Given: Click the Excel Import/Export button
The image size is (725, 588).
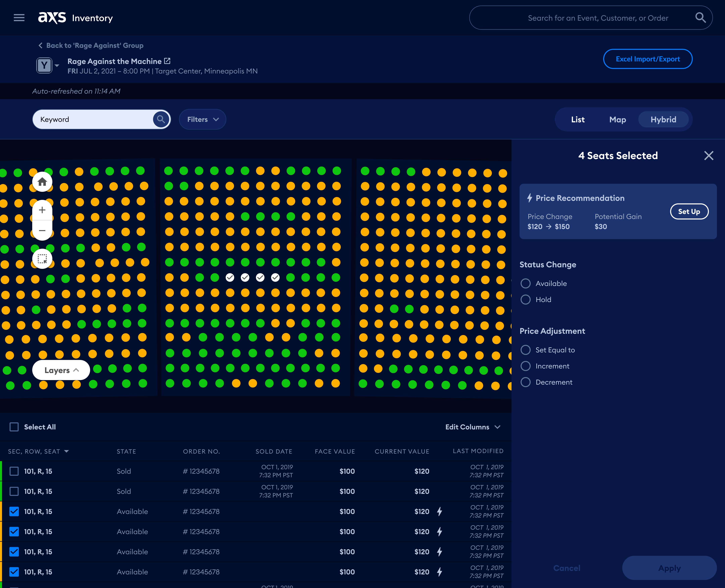Looking at the screenshot, I should (x=647, y=59).
